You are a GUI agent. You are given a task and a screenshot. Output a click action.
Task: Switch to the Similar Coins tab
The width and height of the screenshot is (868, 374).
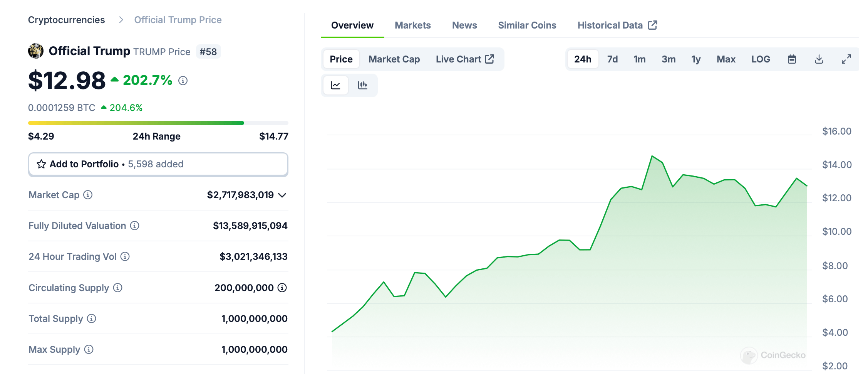coord(527,25)
